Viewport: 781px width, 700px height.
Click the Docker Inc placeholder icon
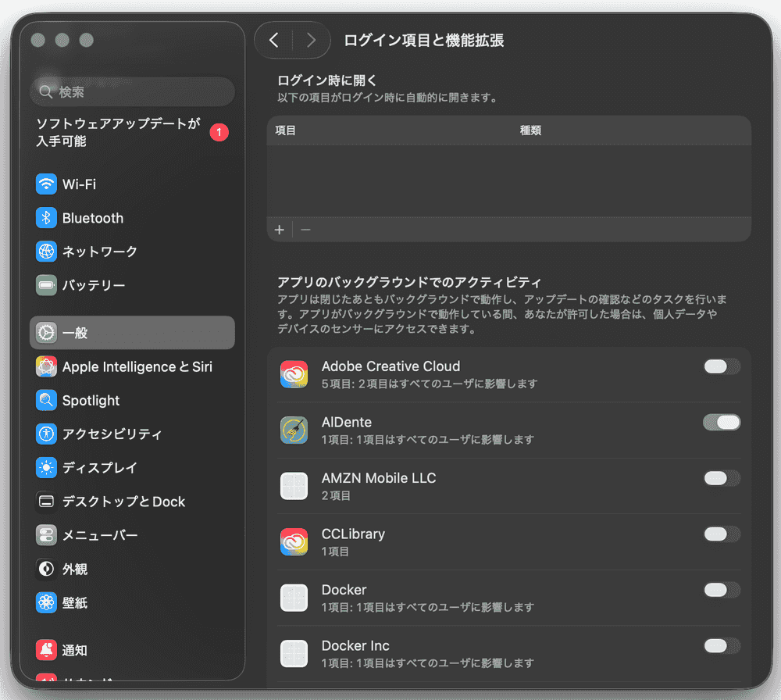(294, 654)
